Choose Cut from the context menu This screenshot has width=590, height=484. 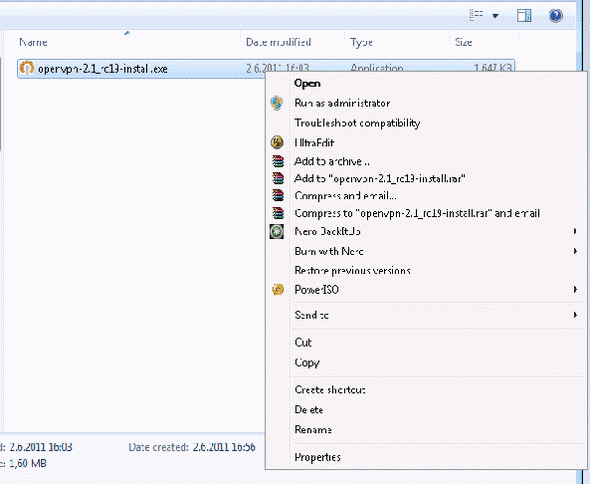pos(303,342)
